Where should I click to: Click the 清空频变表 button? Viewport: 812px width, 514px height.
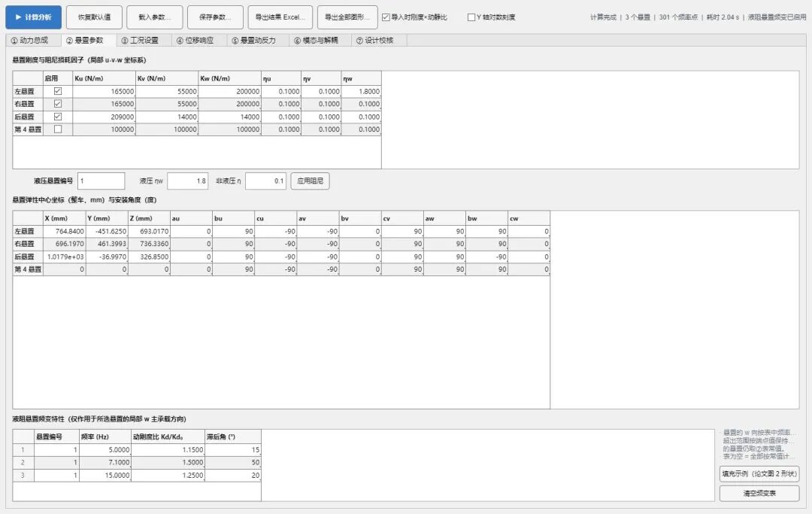pos(759,493)
